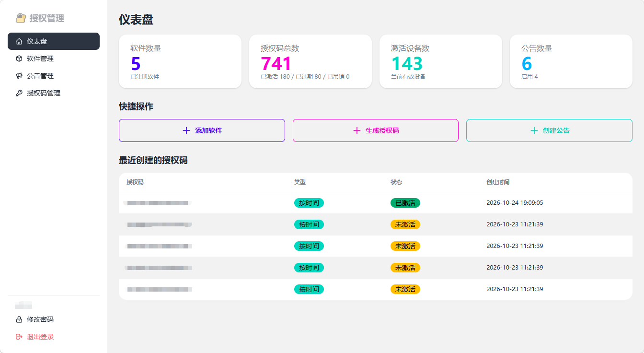Click the 激活设备数 value 143

(x=407, y=64)
